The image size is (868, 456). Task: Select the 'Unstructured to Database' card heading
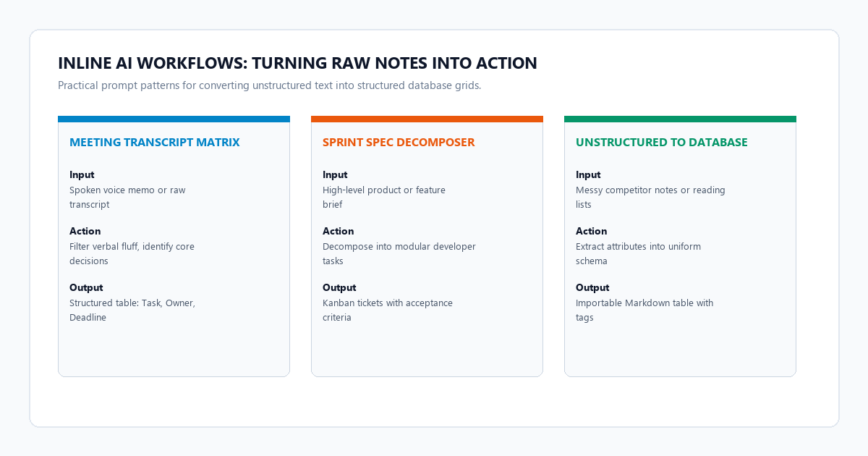(x=662, y=143)
